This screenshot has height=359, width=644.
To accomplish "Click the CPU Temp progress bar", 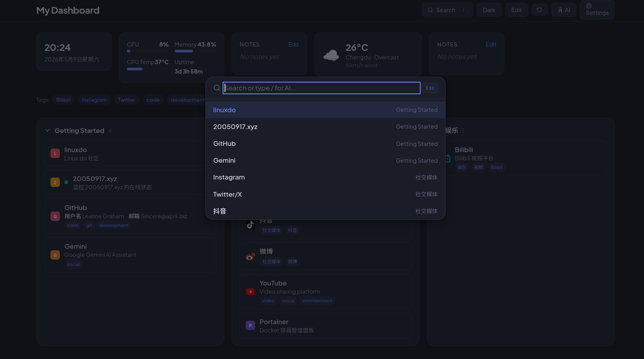I will tap(148, 69).
